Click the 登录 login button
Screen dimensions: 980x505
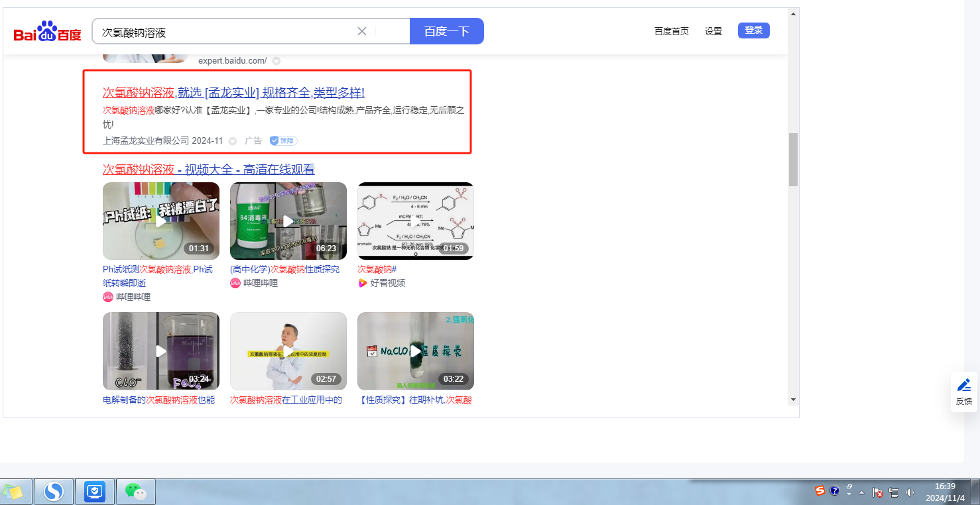(754, 30)
